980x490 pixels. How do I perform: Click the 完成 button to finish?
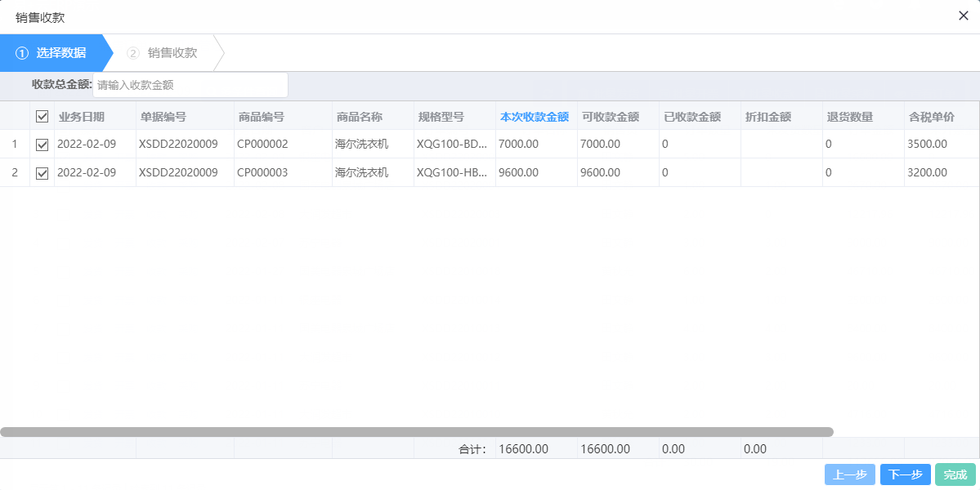tap(954, 474)
